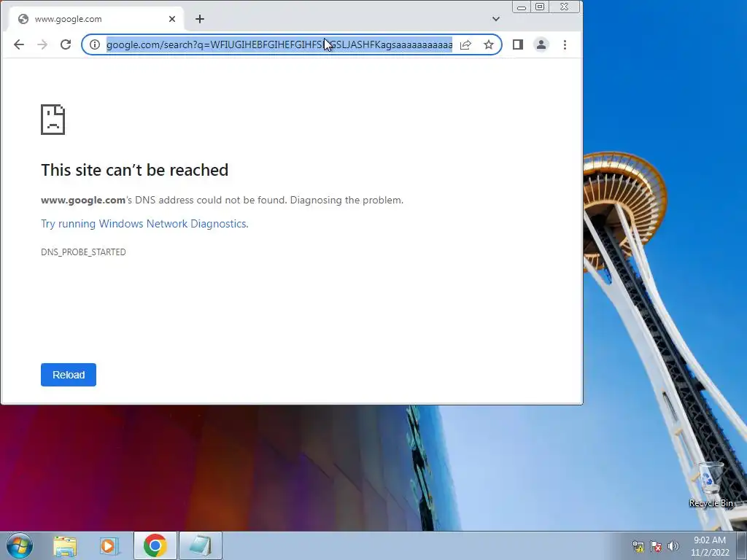Viewport: 747px width, 560px height.
Task: Maximize the Chrome window
Action: (540, 7)
